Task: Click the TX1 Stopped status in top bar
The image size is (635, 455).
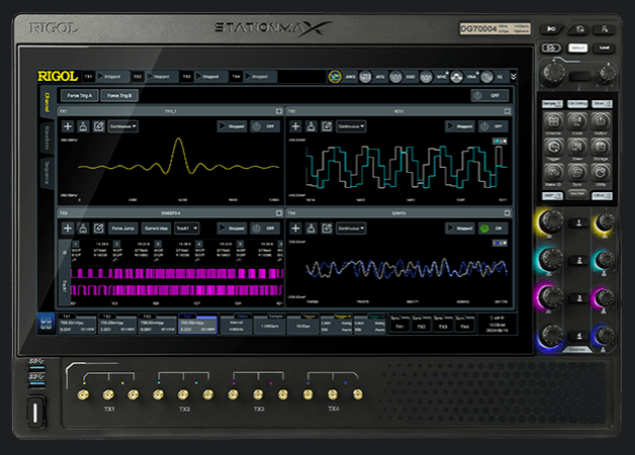Action: [113, 77]
